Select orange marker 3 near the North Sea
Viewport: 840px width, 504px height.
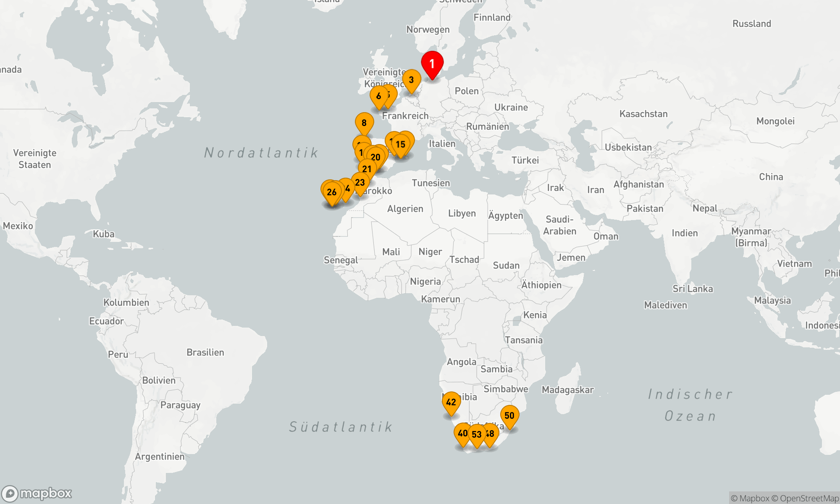click(x=411, y=80)
